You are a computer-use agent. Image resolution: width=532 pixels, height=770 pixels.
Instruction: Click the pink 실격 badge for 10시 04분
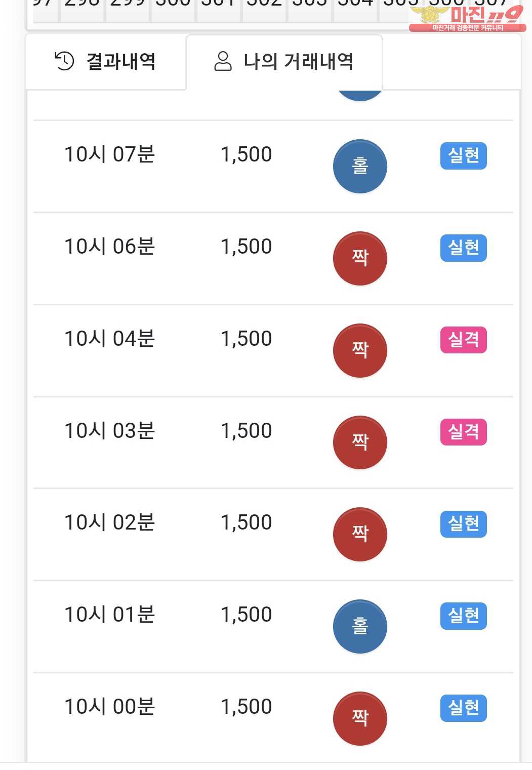pyautogui.click(x=463, y=340)
